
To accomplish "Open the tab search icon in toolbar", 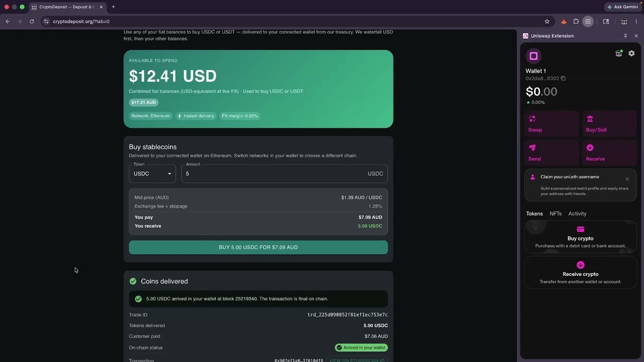I will (606, 22).
